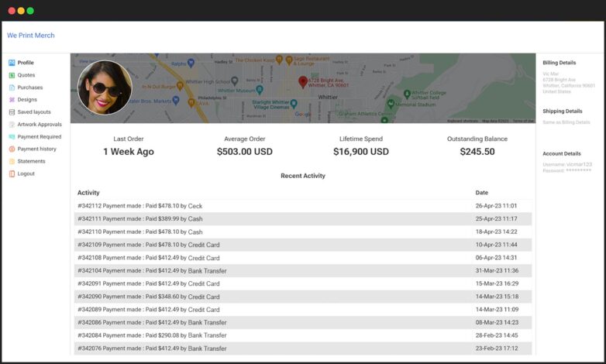This screenshot has height=364, width=606.
Task: Select the Payment Required icon
Action: point(12,137)
